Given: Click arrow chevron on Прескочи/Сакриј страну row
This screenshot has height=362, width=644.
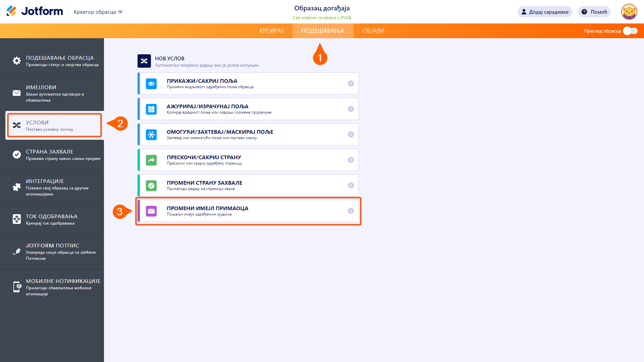Looking at the screenshot, I should pos(351,160).
